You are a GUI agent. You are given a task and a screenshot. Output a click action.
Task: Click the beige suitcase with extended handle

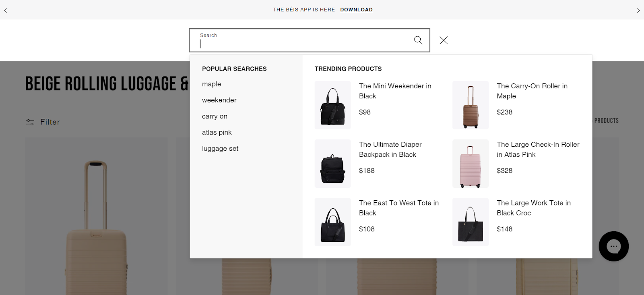click(x=97, y=228)
